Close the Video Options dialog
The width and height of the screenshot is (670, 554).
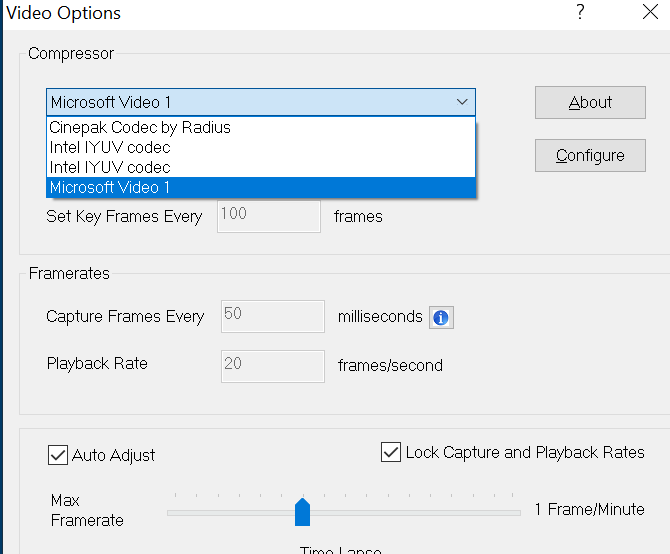tap(650, 12)
